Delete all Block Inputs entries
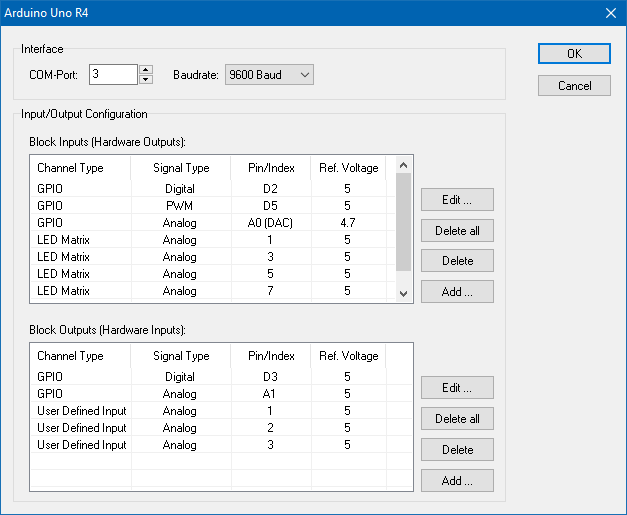 457,231
